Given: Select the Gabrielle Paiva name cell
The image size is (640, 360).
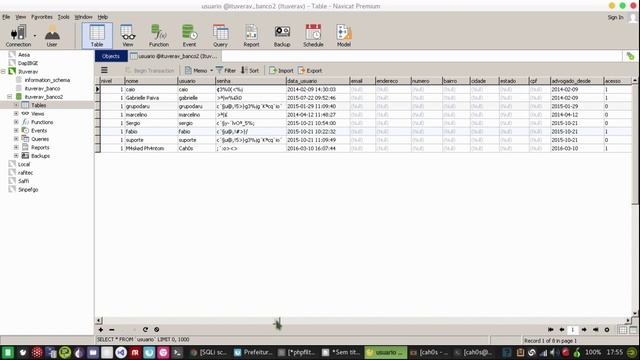Looking at the screenshot, I should pyautogui.click(x=150, y=98).
